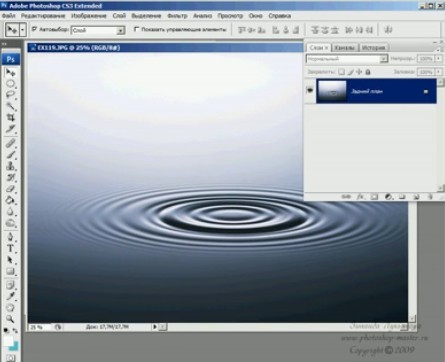Select the Zoom tool in toolbox
Viewport: 445px width, 362px height.
pos(11,319)
